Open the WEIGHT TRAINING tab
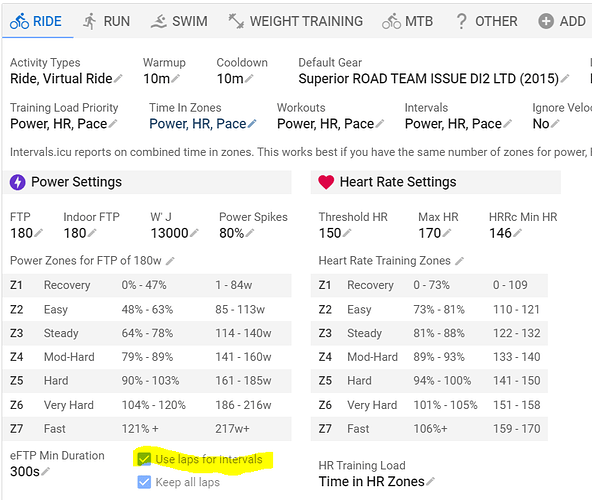Viewport: 592px width, 500px height. click(295, 21)
